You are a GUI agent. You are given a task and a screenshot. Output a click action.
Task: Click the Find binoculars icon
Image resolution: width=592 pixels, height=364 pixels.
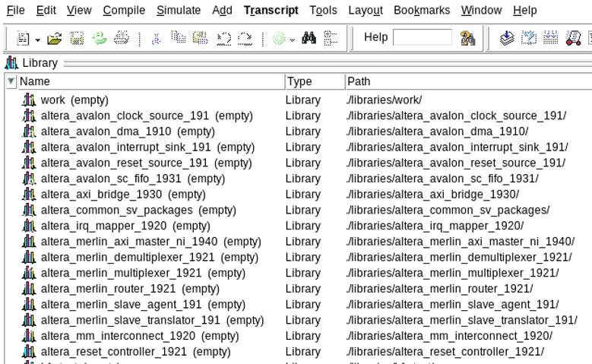pyautogui.click(x=309, y=38)
